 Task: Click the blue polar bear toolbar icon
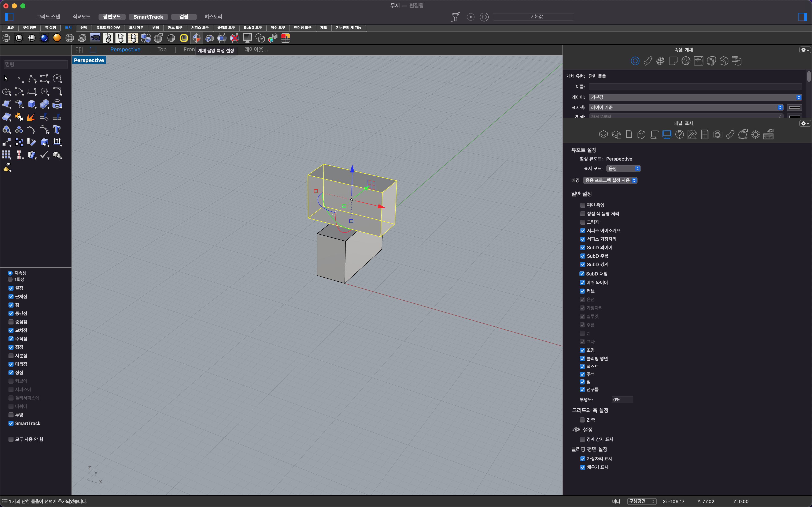(95, 38)
